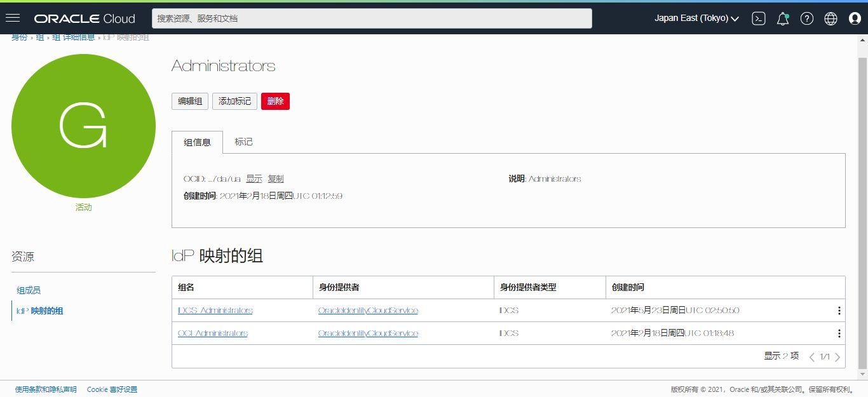Click the 编辑组 button
This screenshot has height=397, width=868.
point(190,101)
